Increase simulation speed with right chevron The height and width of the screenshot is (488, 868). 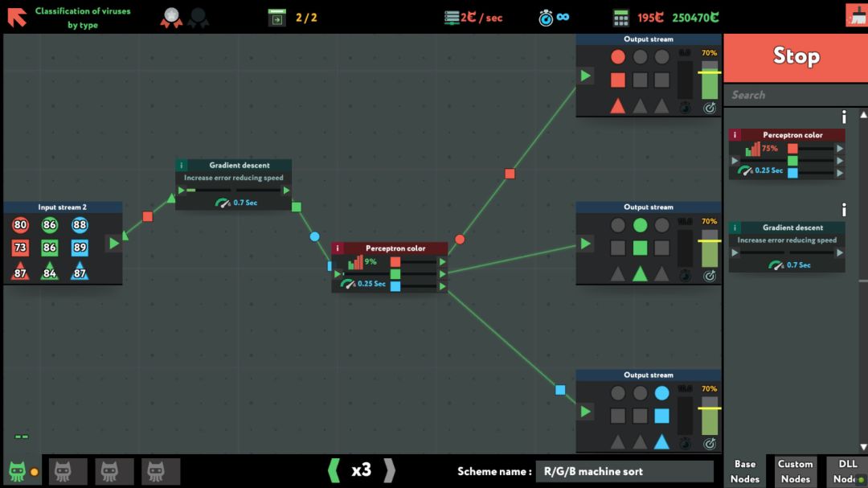(390, 471)
